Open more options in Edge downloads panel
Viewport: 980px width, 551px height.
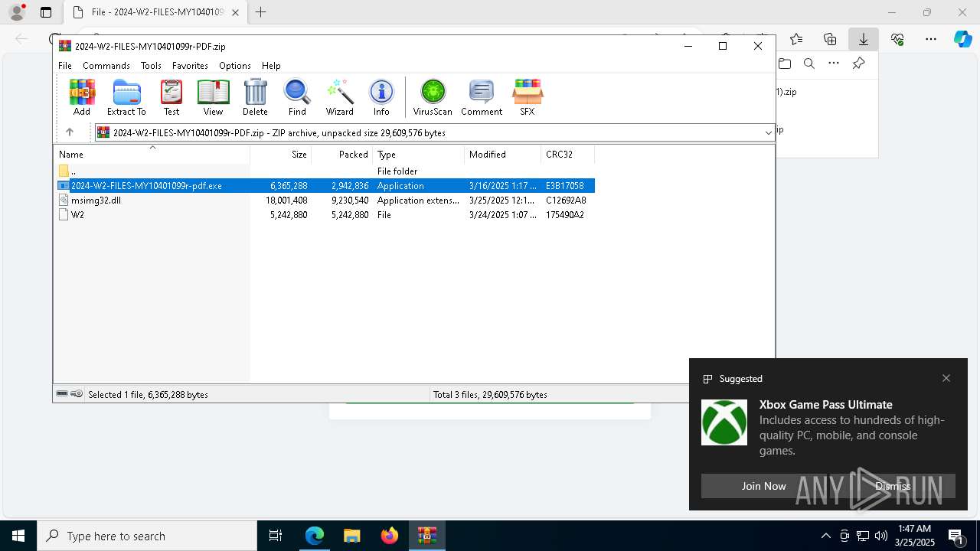pos(834,64)
